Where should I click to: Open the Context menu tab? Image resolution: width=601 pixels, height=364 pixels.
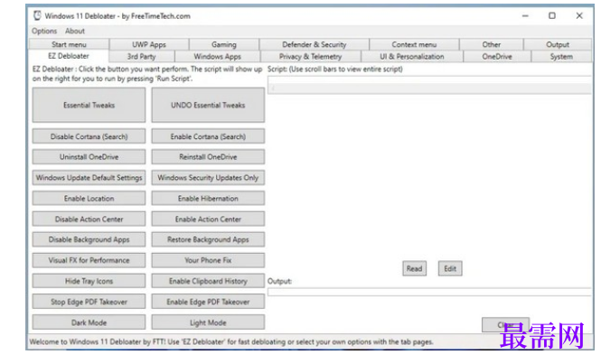point(414,44)
